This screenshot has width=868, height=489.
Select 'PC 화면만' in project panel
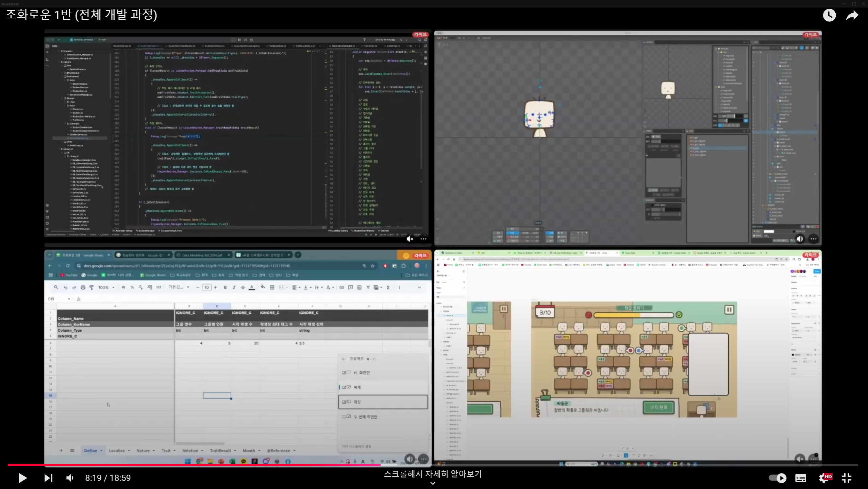383,373
